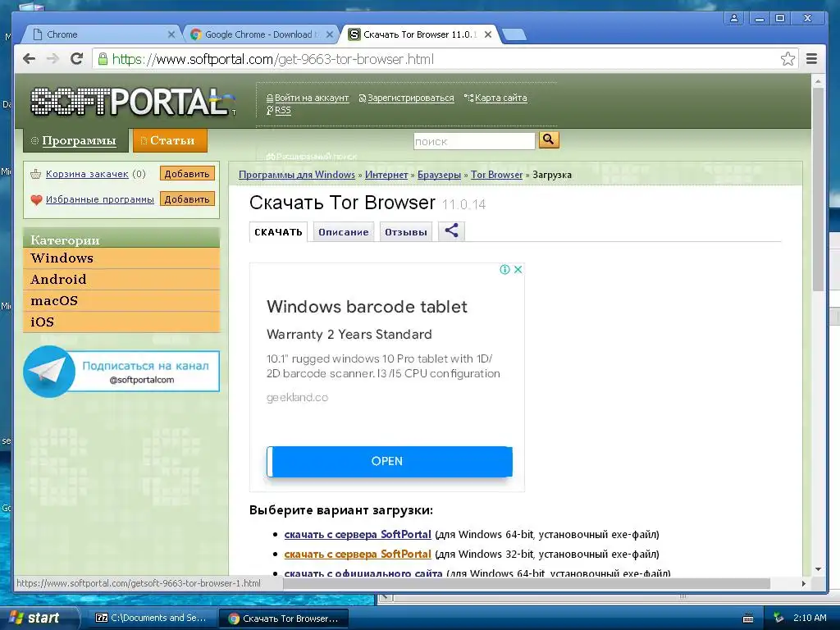Click the search magnifier button

[549, 139]
